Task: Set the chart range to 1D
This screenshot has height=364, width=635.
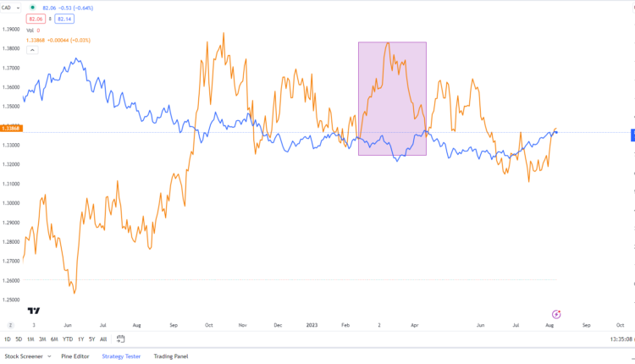Action: click(8, 339)
